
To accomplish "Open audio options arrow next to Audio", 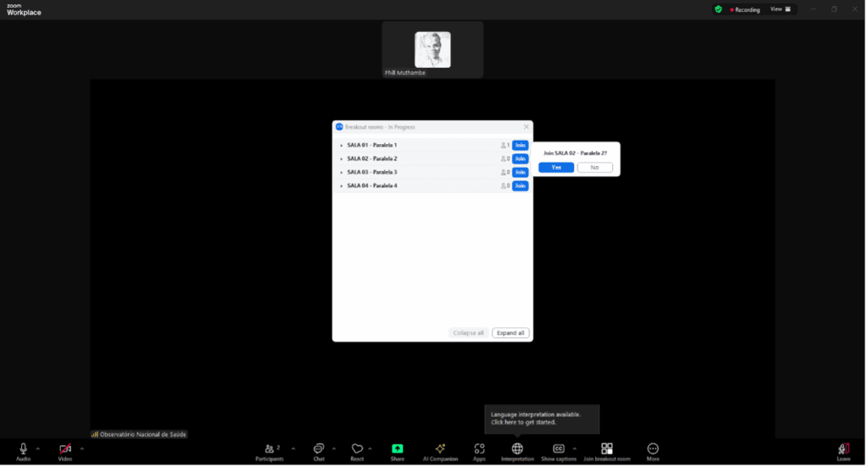I will pos(38,448).
